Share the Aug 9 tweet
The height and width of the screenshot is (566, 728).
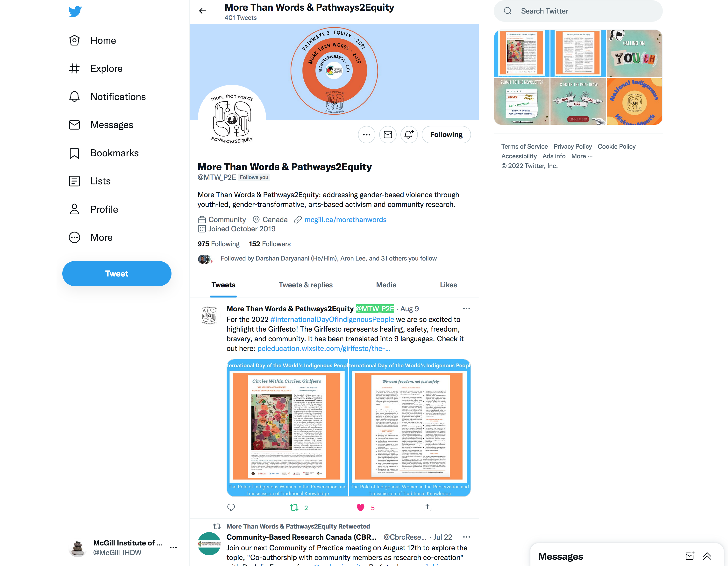tap(427, 508)
